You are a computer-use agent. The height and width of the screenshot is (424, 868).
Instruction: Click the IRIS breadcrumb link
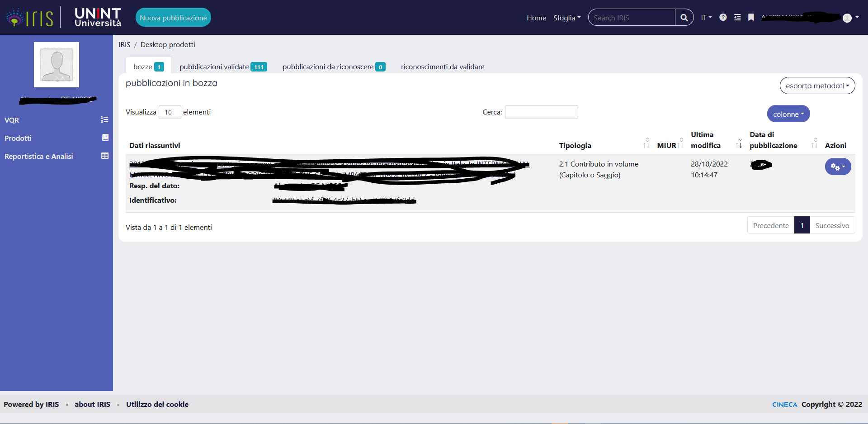tap(124, 44)
